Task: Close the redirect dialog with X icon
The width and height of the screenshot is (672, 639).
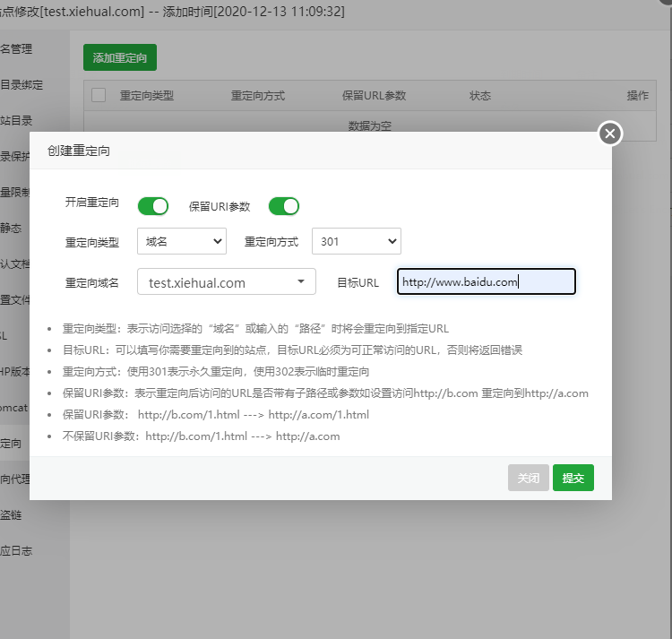Action: 610,134
